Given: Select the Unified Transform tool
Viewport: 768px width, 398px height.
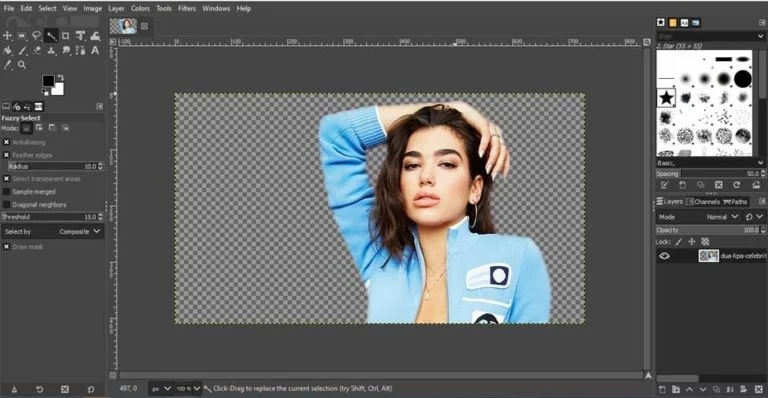Looking at the screenshot, I should [x=80, y=36].
